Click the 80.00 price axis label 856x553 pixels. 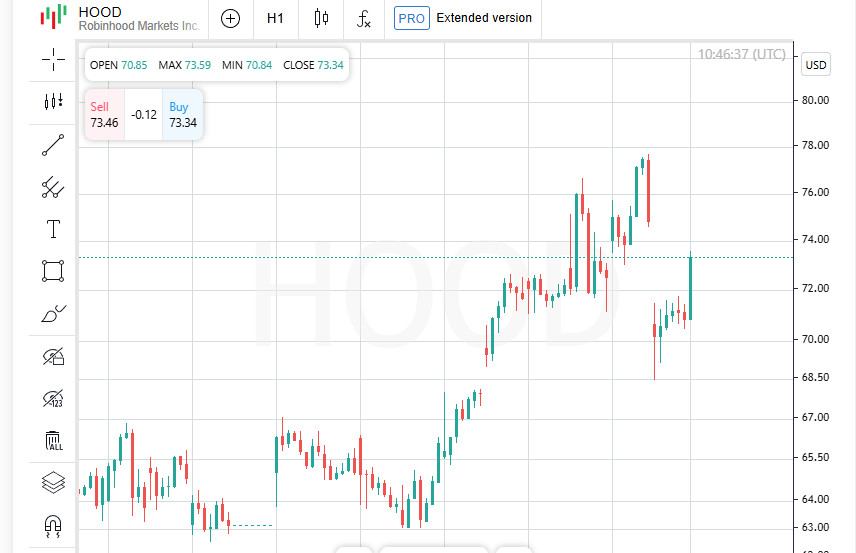pyautogui.click(x=815, y=100)
